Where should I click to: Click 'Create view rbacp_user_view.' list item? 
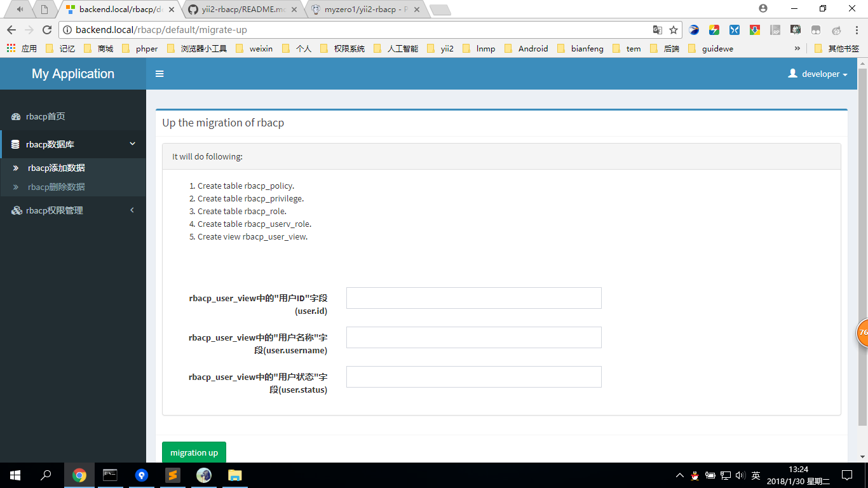point(252,237)
